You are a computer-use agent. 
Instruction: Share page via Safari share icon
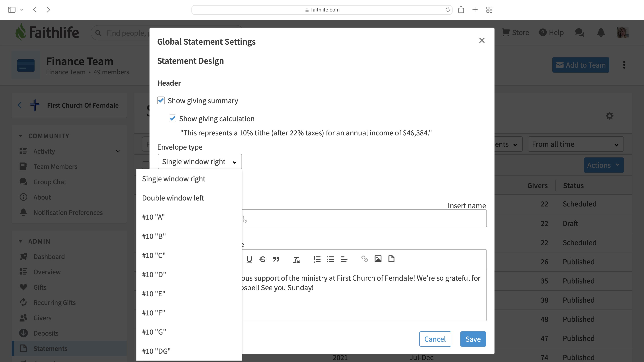point(461,10)
